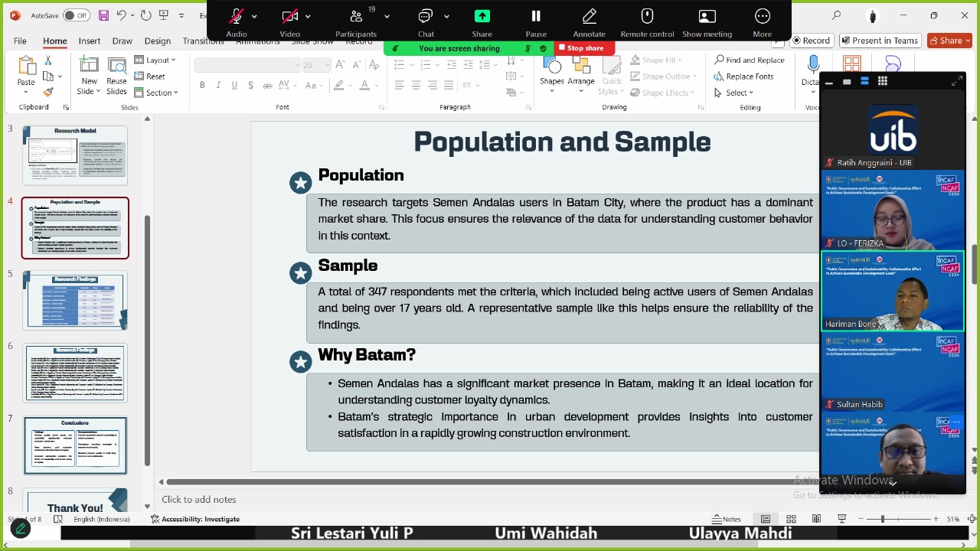
Task: Click the Save icon in title bar
Action: pyautogui.click(x=103, y=15)
